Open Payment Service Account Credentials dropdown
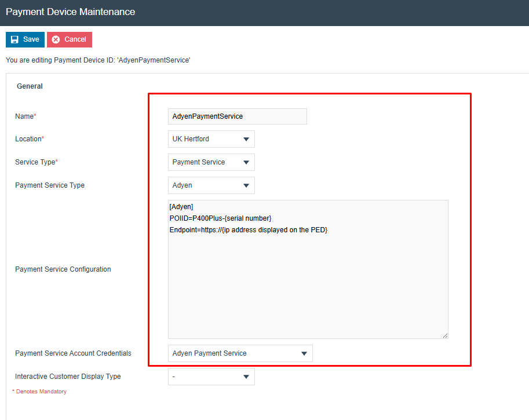Image resolution: width=529 pixels, height=420 pixels. [x=240, y=353]
